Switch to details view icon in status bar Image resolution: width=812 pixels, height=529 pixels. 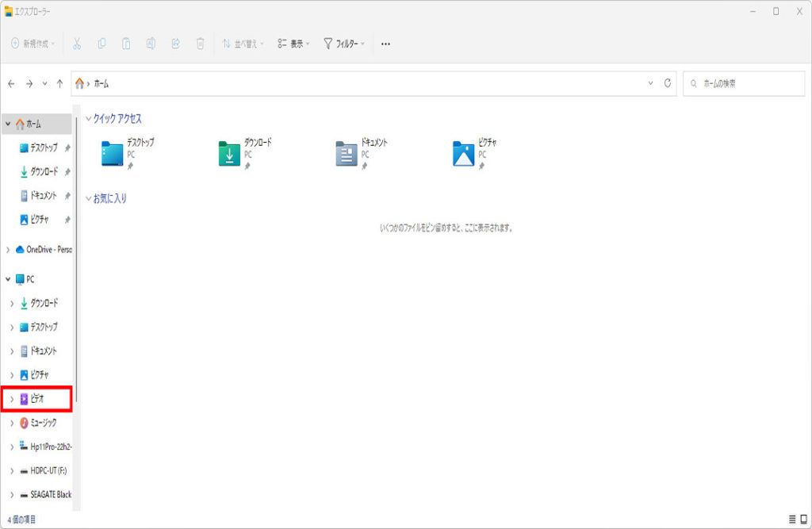tap(791, 519)
